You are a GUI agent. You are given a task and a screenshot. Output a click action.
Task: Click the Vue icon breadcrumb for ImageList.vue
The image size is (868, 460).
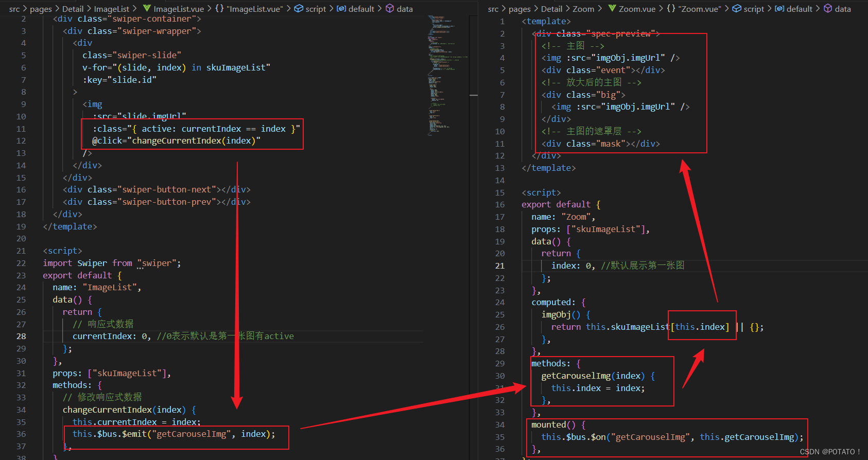[x=147, y=9]
